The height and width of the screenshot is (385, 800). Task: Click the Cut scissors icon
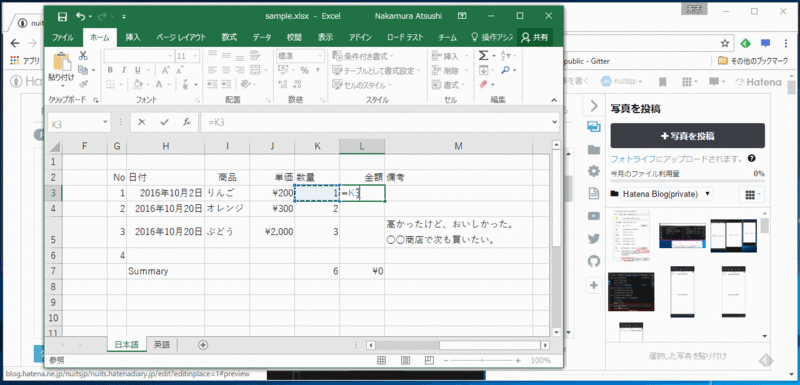pos(83,56)
